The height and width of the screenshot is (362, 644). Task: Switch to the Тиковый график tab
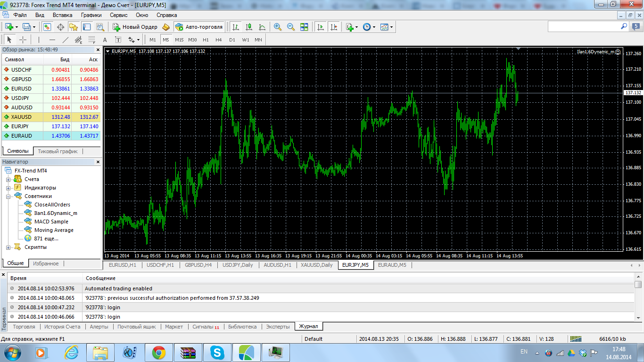[58, 151]
